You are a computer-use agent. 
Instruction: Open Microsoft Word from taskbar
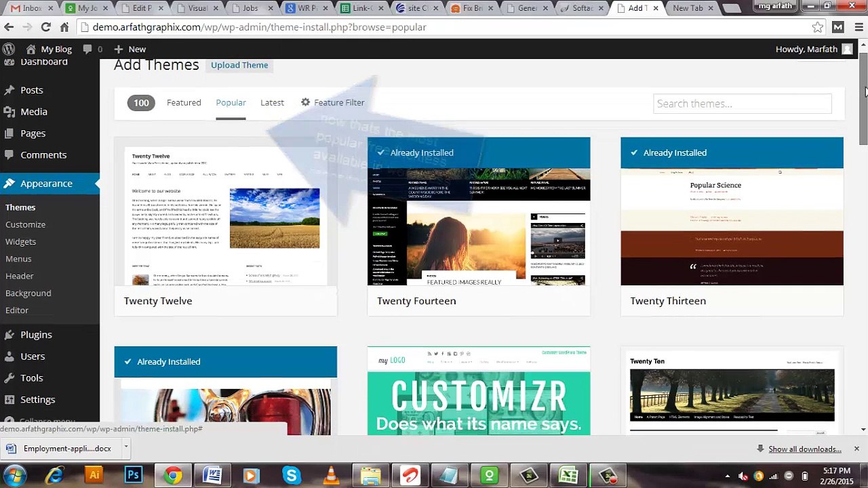tap(212, 476)
